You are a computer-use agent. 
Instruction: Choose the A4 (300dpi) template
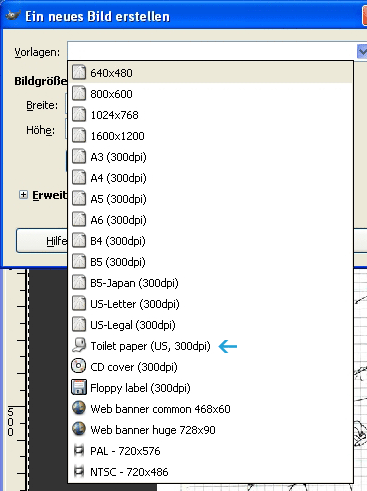[211, 178]
